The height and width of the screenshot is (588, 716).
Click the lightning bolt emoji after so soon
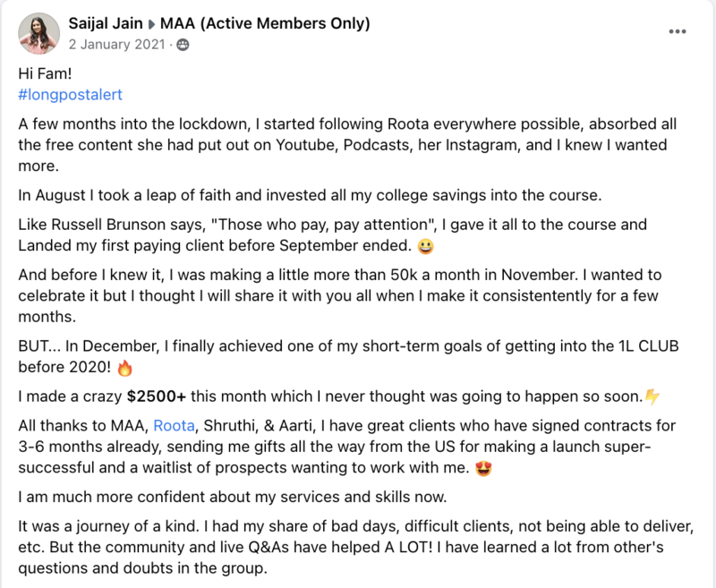[652, 396]
